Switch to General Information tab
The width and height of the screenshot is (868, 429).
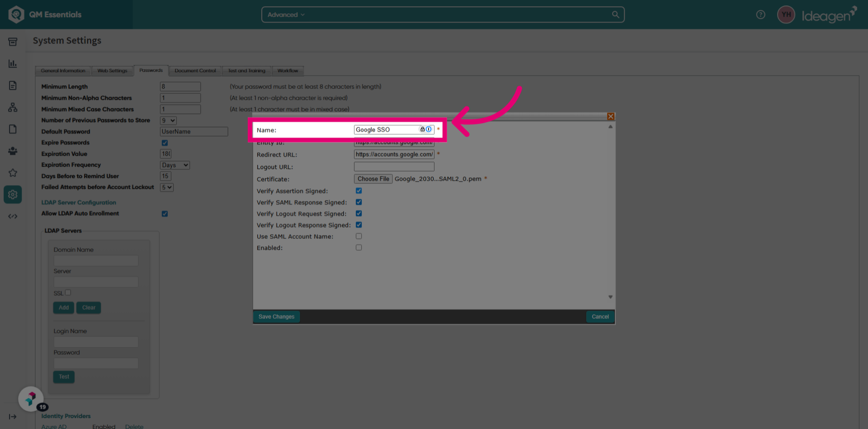(63, 71)
